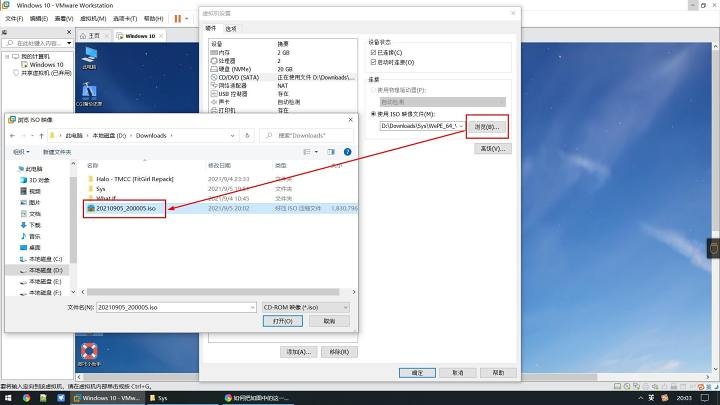The image size is (720, 405).
Task: Click the 此电脑 icon on the guest desktop
Action: pyautogui.click(x=89, y=58)
